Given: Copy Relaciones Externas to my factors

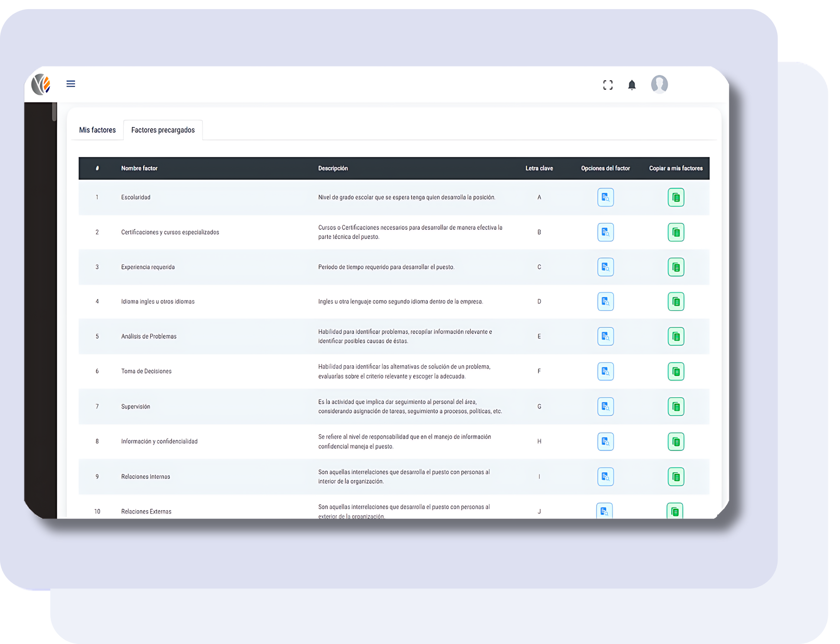Looking at the screenshot, I should pyautogui.click(x=675, y=511).
